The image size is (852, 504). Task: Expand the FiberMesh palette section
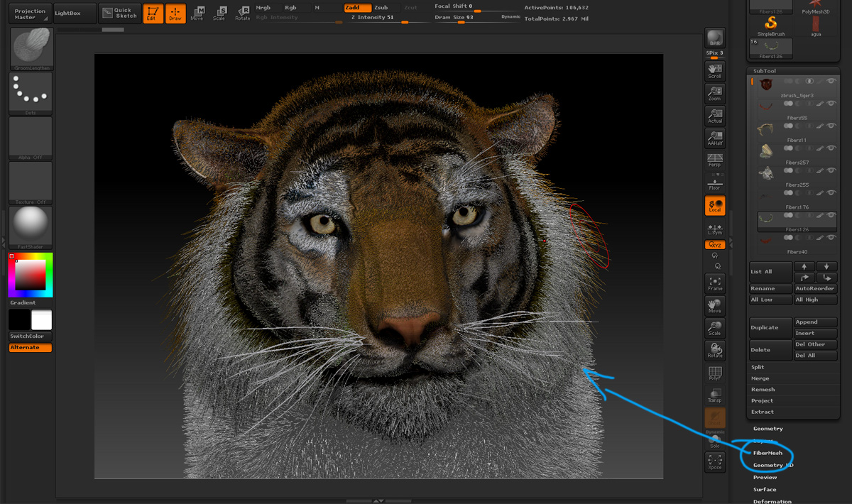[x=768, y=453]
